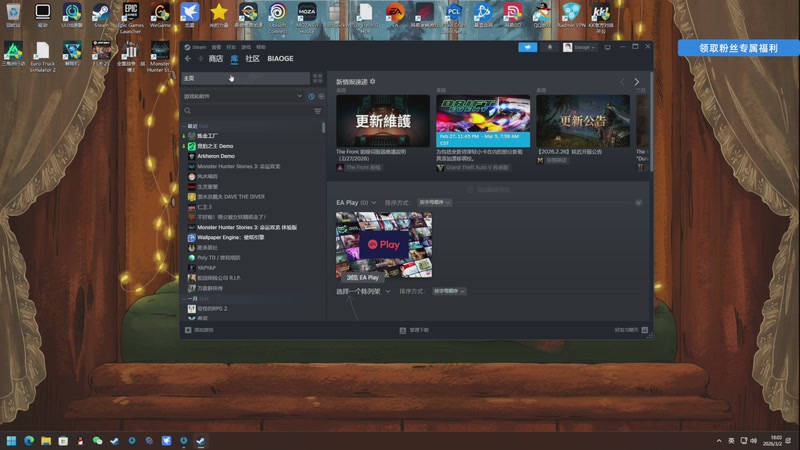Open Microsoft Edge from the taskbar

tap(29, 440)
